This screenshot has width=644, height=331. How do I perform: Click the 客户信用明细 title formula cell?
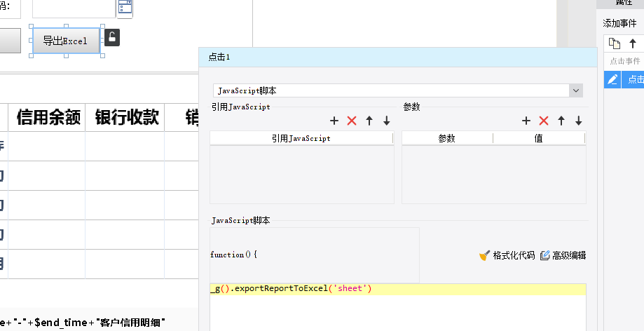(x=82, y=322)
